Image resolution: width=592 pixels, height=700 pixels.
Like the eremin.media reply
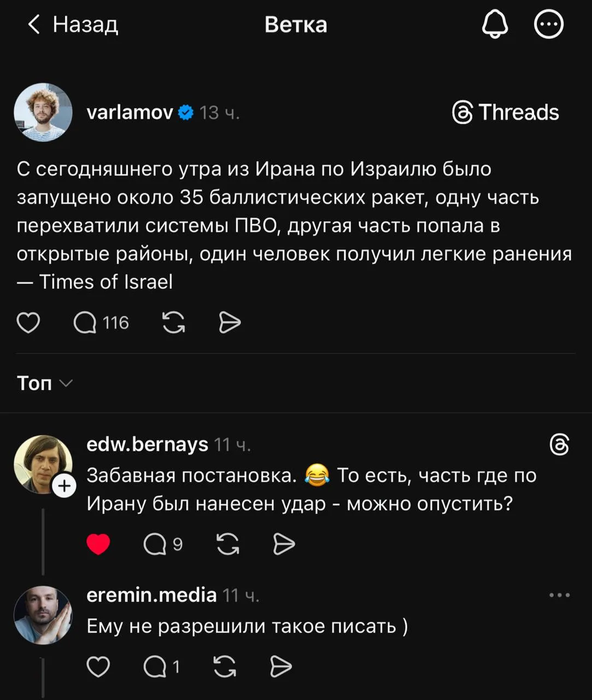pos(98,667)
